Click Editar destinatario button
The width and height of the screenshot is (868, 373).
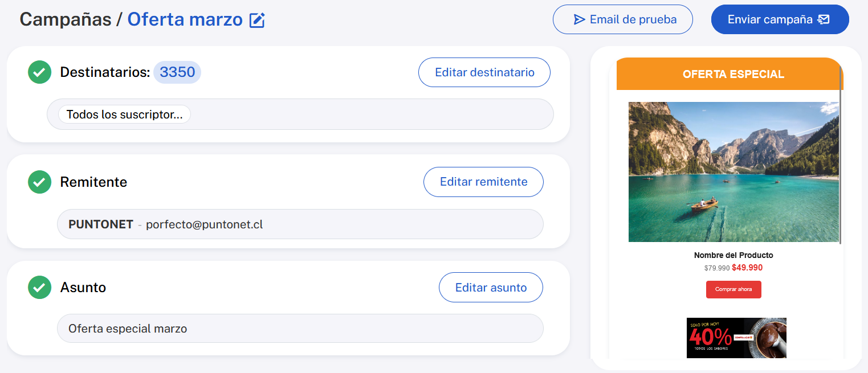pyautogui.click(x=484, y=72)
